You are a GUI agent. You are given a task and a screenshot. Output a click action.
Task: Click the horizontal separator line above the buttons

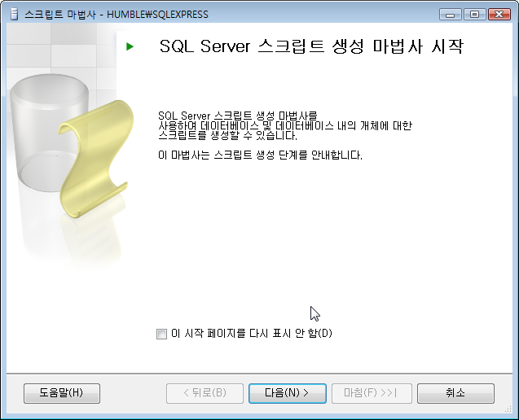[259, 374]
